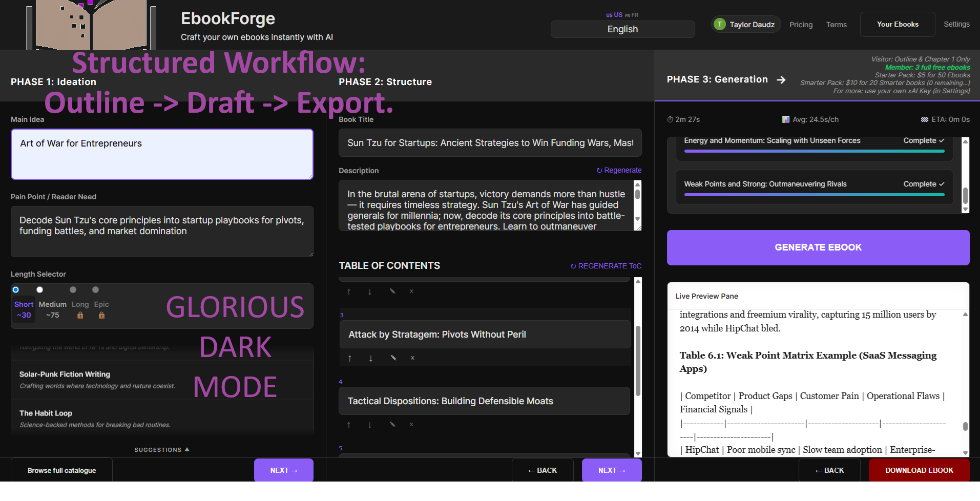Click Browse full catalogue
The height and width of the screenshot is (501, 980).
61,470
